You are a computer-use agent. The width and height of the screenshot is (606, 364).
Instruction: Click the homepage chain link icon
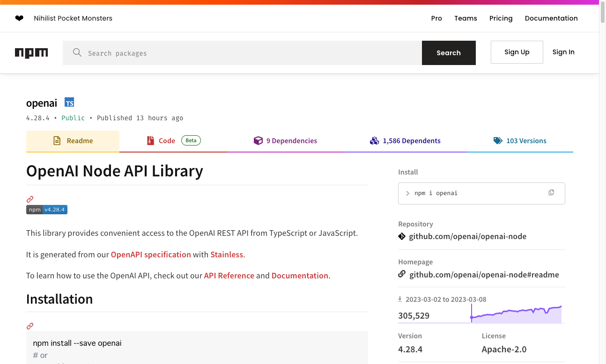point(402,274)
